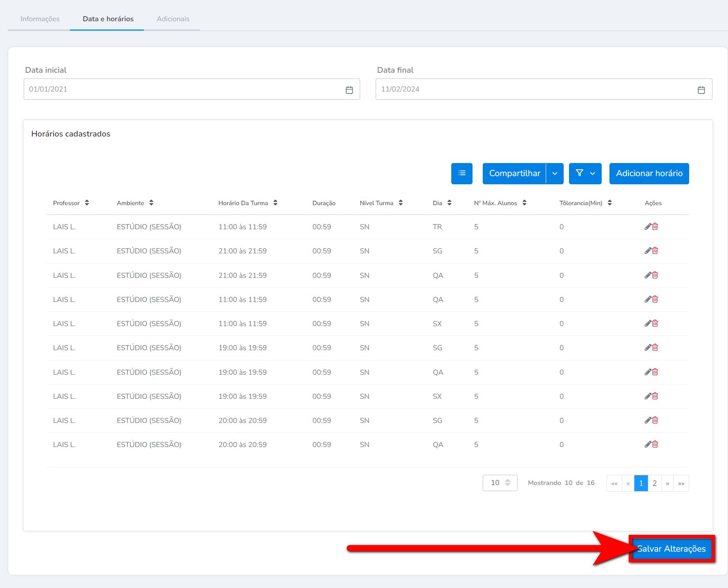This screenshot has height=588, width=728.
Task: Open the Data final calendar picker icon
Action: point(701,90)
